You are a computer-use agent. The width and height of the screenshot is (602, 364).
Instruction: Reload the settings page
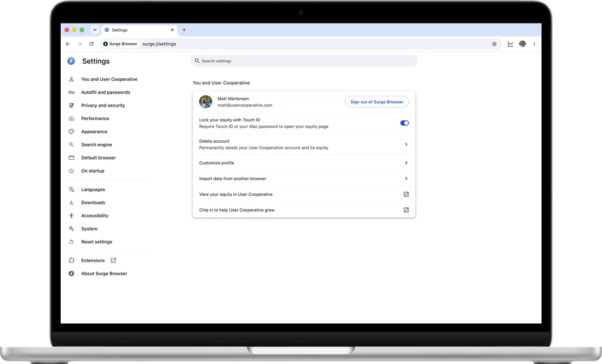tap(91, 44)
